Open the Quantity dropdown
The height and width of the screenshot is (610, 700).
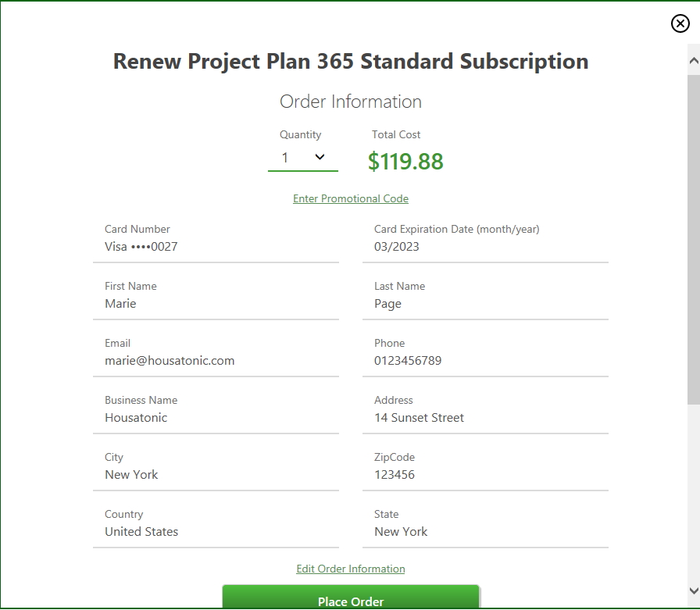pyautogui.click(x=302, y=158)
